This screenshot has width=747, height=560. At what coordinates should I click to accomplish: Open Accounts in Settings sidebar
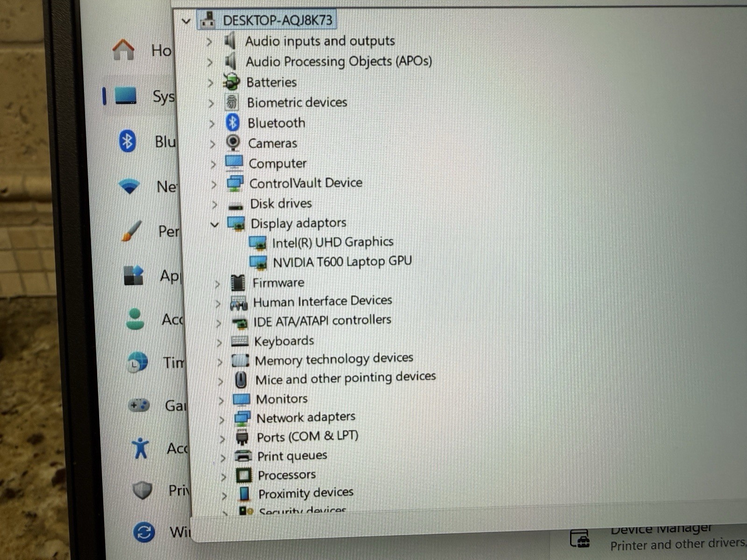[155, 319]
